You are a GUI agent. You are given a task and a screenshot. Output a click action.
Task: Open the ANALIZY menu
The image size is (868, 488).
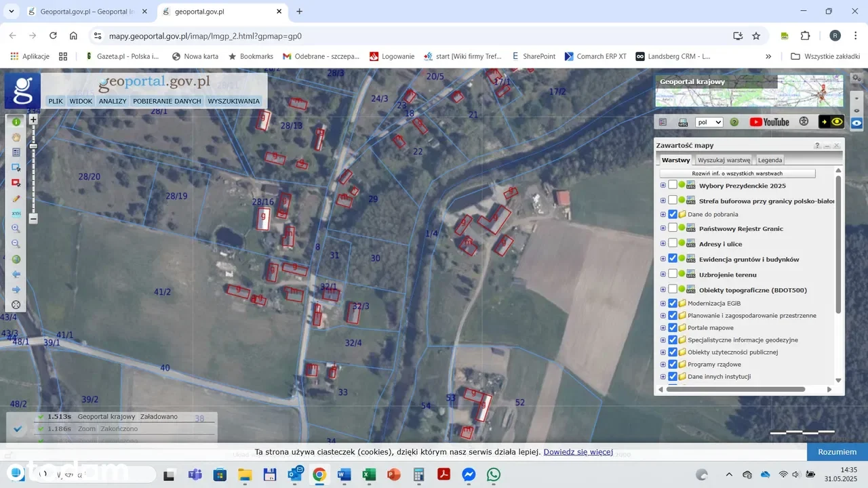pyautogui.click(x=113, y=101)
